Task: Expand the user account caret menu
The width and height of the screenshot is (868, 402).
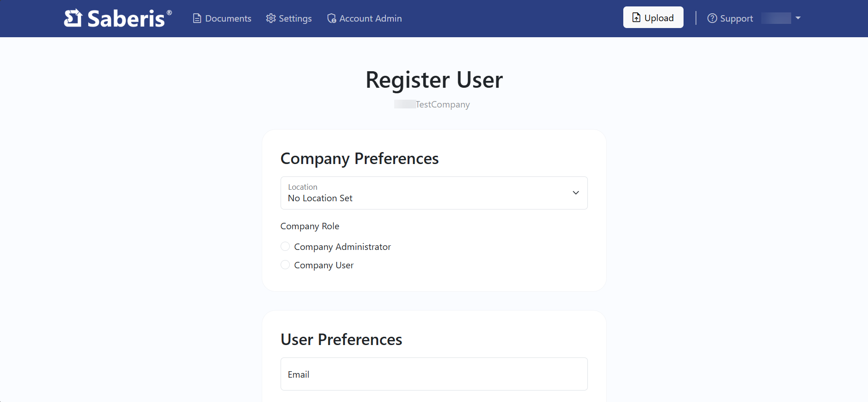Action: click(x=798, y=18)
